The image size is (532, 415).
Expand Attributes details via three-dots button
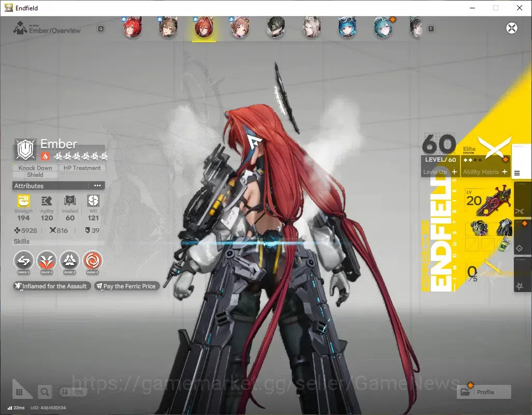click(x=97, y=186)
